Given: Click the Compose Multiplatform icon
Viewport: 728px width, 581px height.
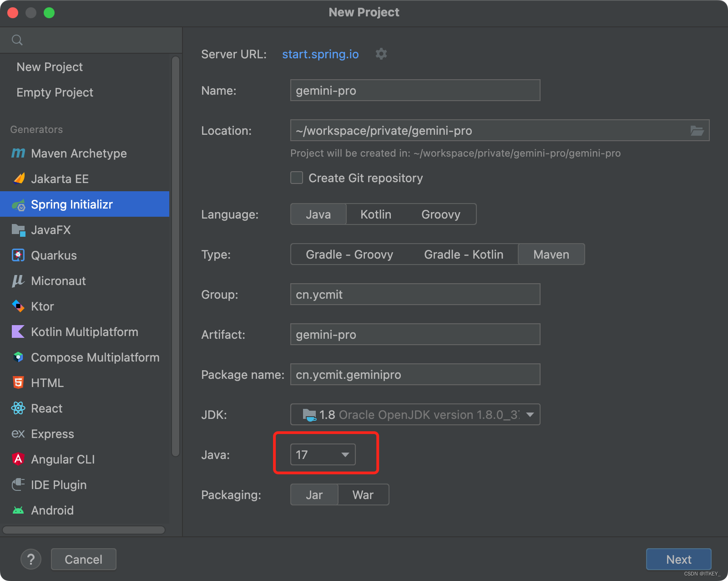Looking at the screenshot, I should pos(18,357).
